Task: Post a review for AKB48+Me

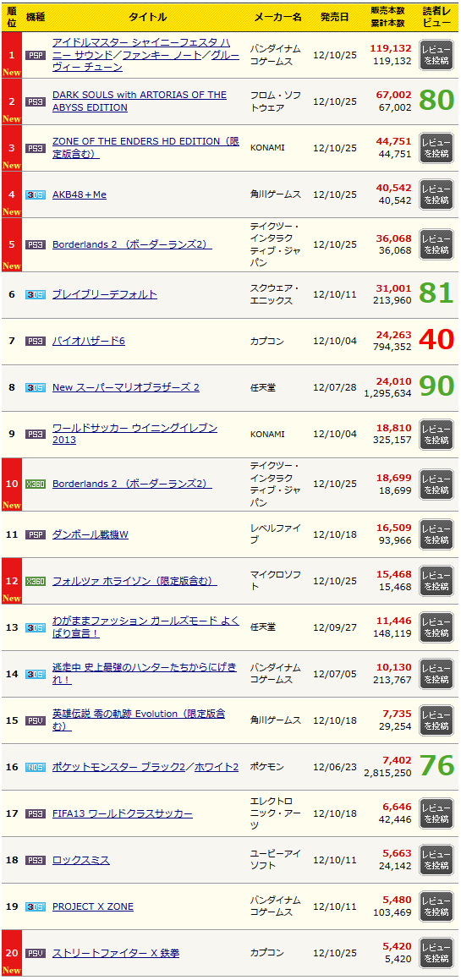Action: pyautogui.click(x=436, y=194)
